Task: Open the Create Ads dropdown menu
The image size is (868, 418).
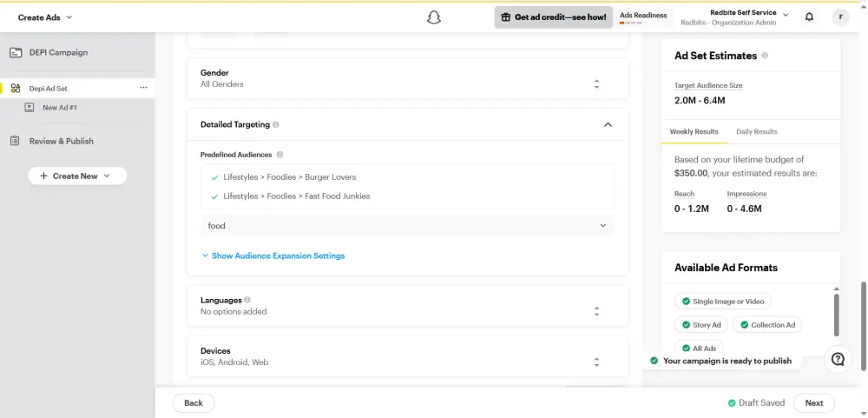Action: [45, 17]
